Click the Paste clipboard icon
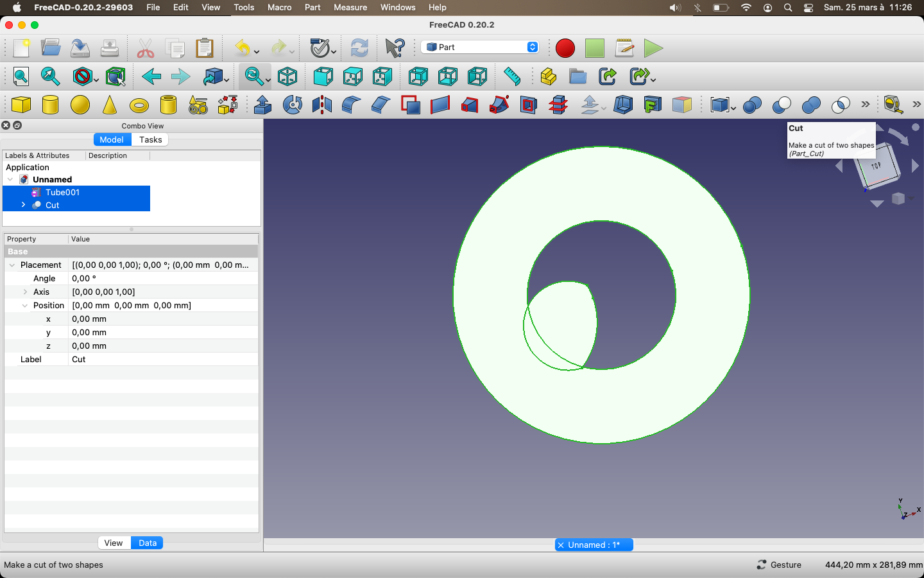924x578 pixels. 205,48
